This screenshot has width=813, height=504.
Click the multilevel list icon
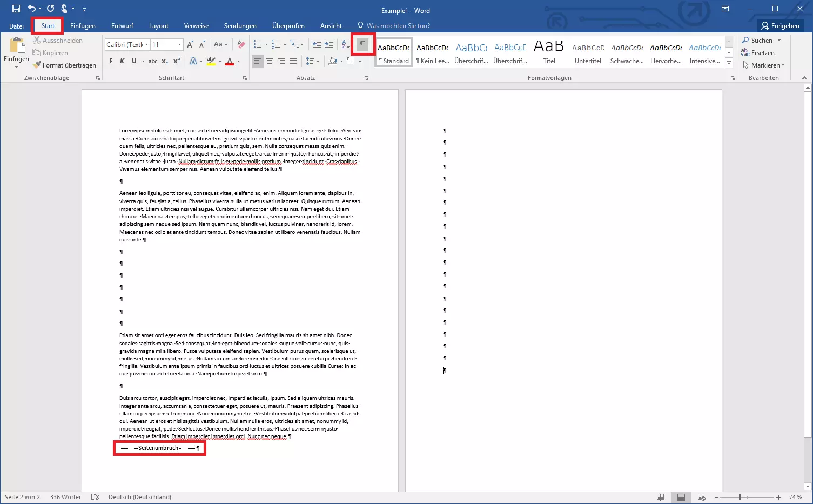(294, 44)
